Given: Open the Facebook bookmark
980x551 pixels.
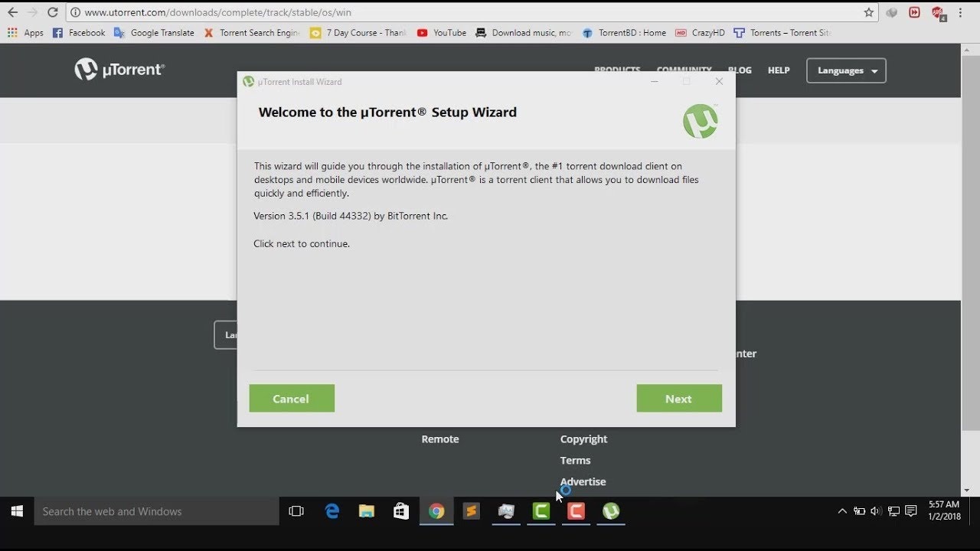Looking at the screenshot, I should tap(78, 33).
